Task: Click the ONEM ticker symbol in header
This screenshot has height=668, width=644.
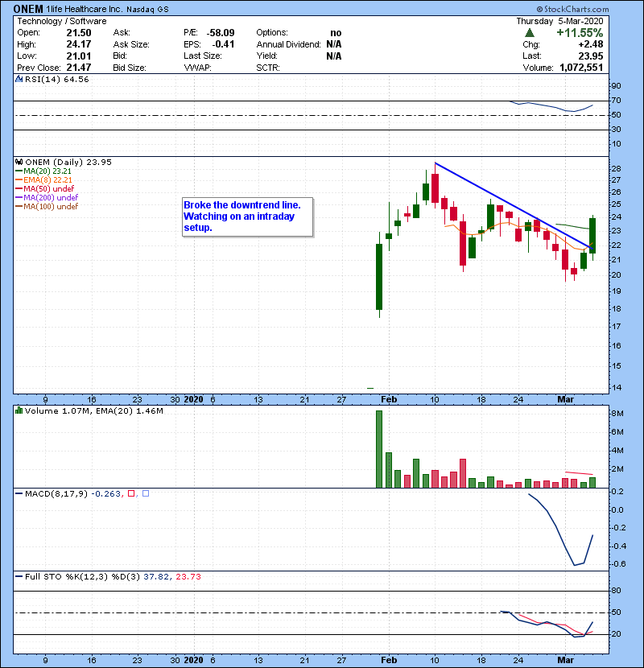Action: point(28,9)
